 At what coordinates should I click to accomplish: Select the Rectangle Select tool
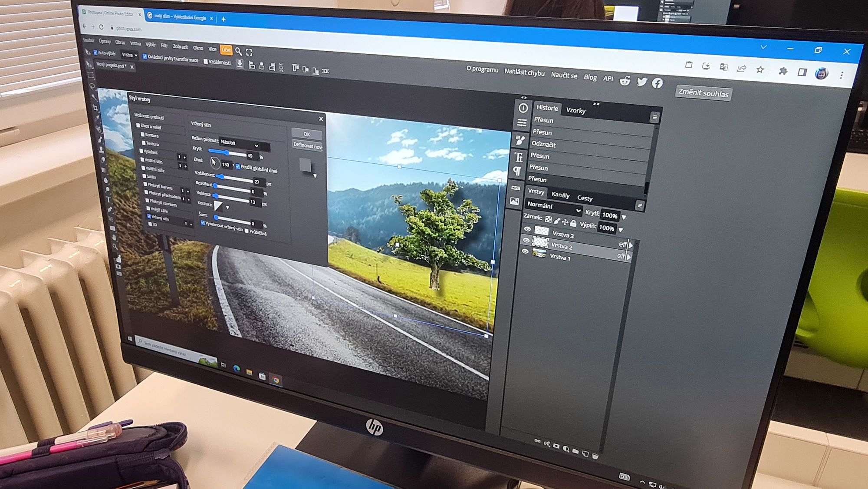pyautogui.click(x=91, y=75)
